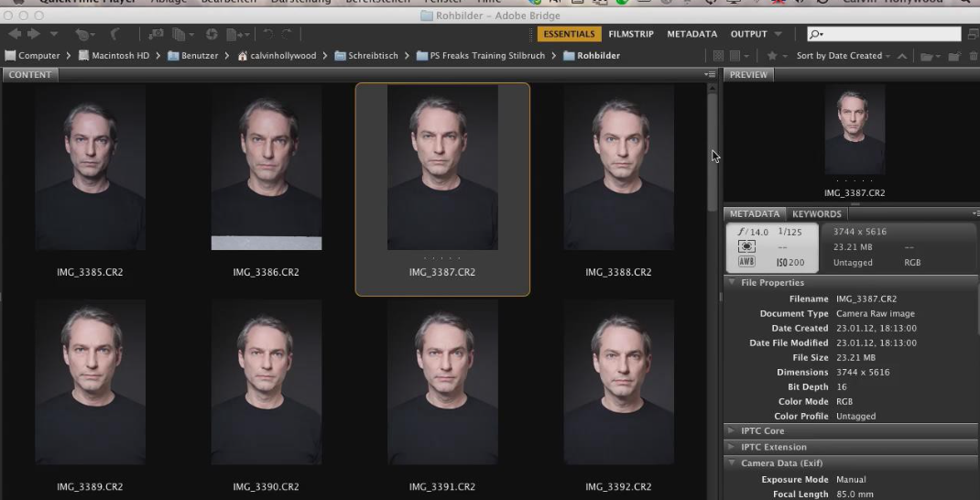980x500 pixels.
Task: Toggle ascending sort order arrow
Action: coord(902,56)
